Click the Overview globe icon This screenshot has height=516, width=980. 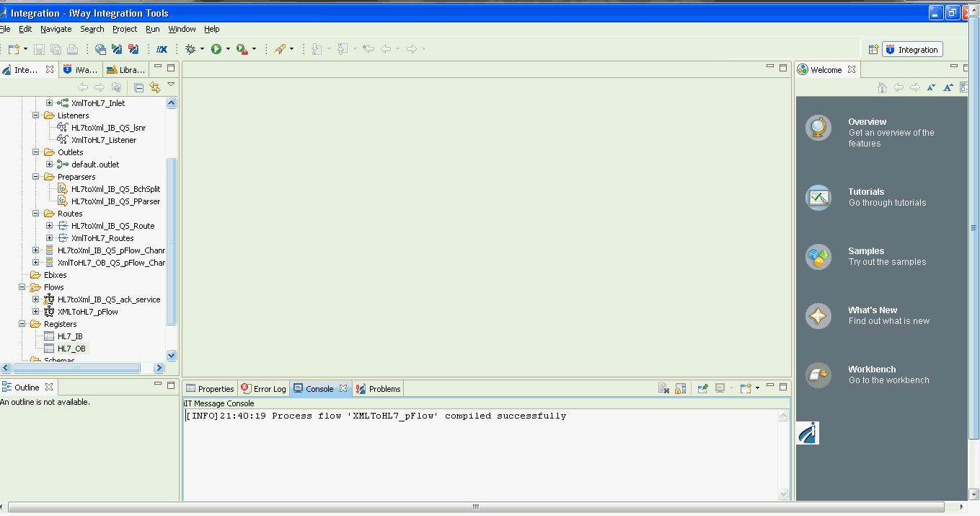(x=818, y=128)
